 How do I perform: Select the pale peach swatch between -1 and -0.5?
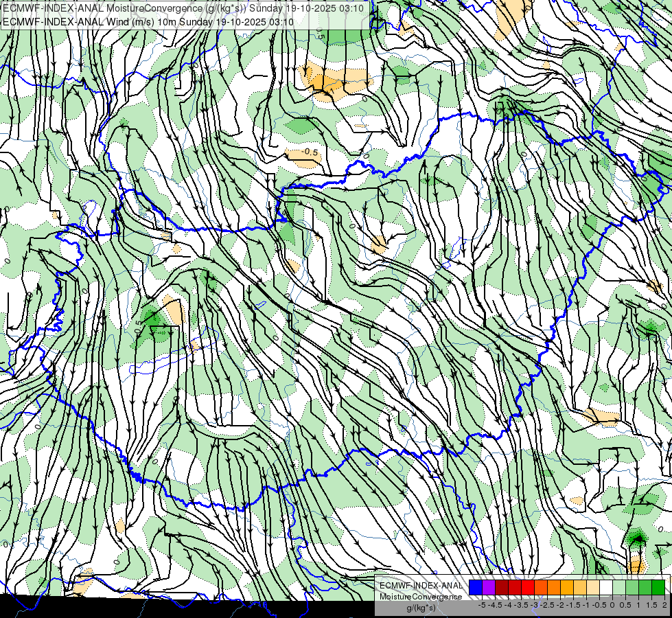click(x=592, y=588)
